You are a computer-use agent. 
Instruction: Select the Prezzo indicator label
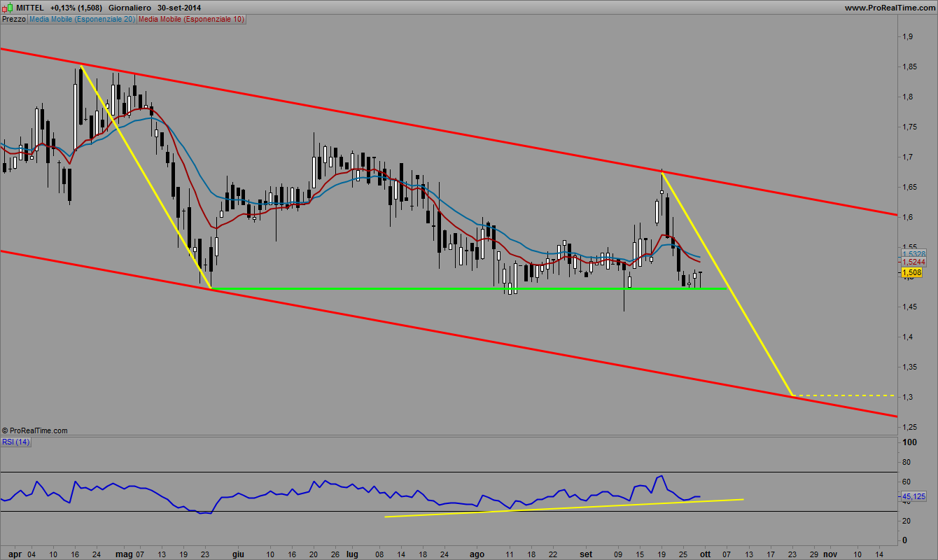[14, 20]
